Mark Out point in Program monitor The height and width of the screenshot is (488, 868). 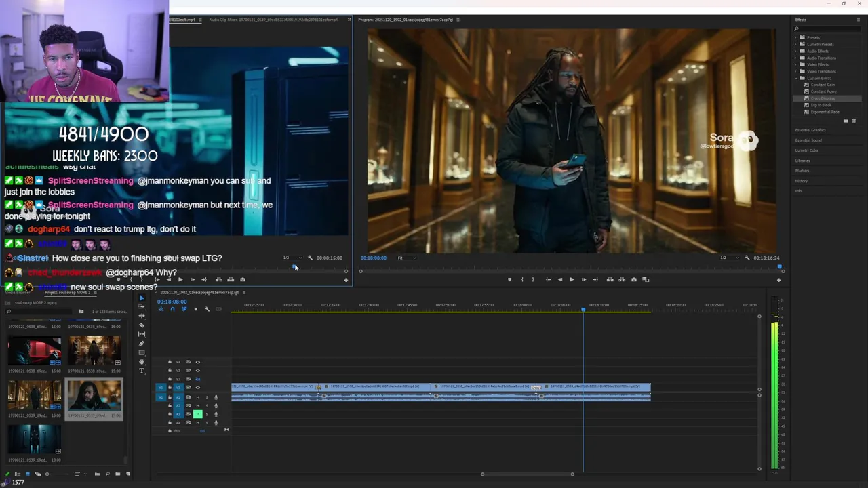pyautogui.click(x=533, y=279)
